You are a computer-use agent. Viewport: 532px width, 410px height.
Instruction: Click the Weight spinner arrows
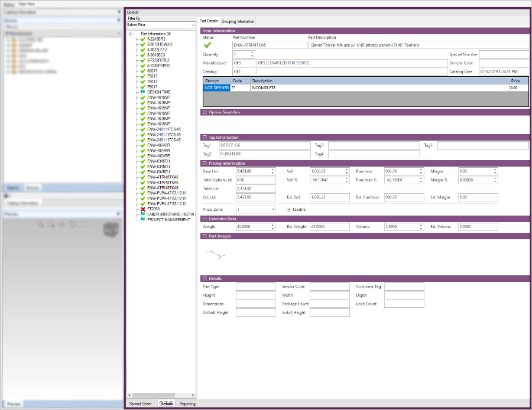pos(273,227)
